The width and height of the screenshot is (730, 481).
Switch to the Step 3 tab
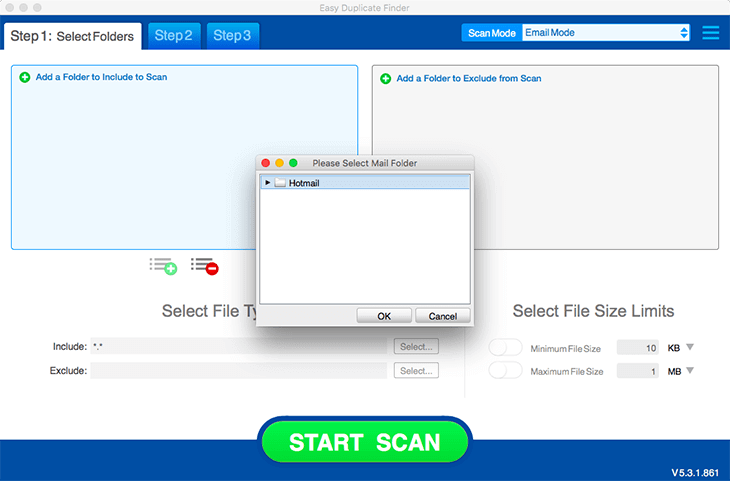[232, 36]
